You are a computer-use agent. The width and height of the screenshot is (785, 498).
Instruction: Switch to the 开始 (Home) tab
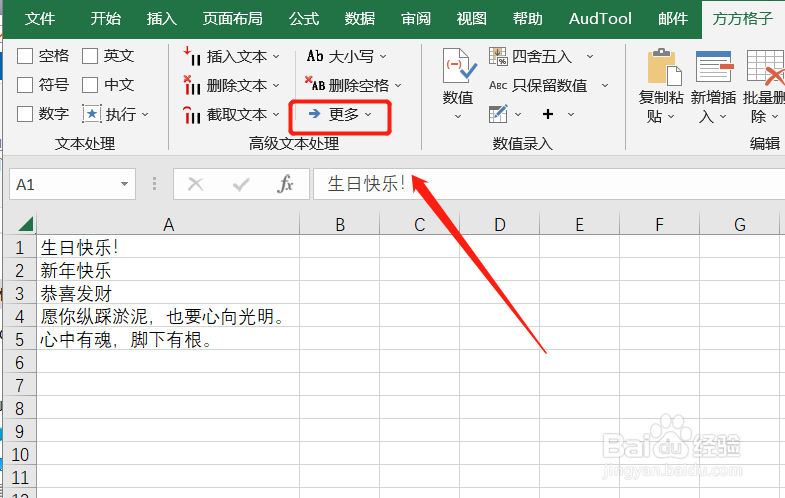(x=106, y=19)
